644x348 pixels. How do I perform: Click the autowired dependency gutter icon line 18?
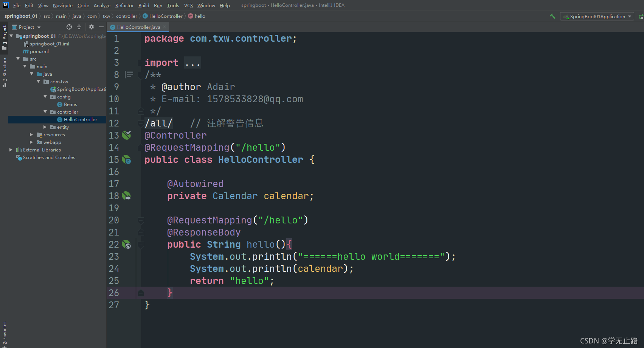tap(127, 196)
